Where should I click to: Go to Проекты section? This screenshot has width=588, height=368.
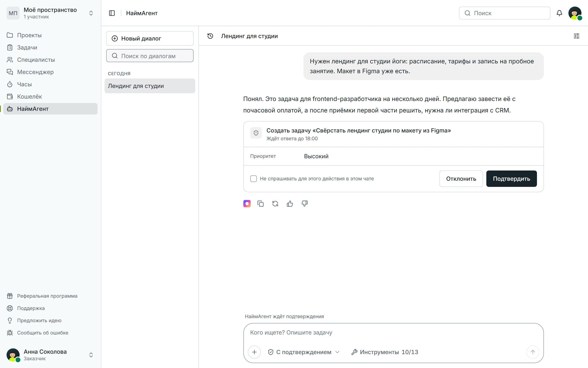coord(50,35)
